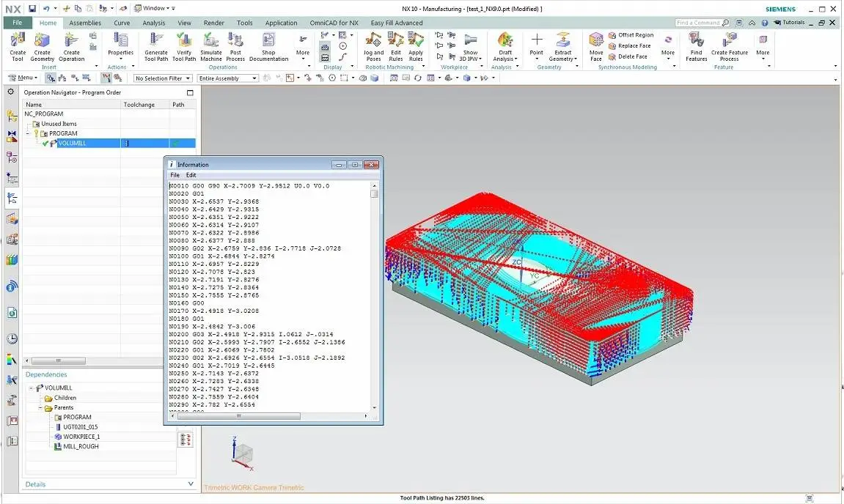
Task: Open the OmniCAD for NX tab
Action: [334, 23]
